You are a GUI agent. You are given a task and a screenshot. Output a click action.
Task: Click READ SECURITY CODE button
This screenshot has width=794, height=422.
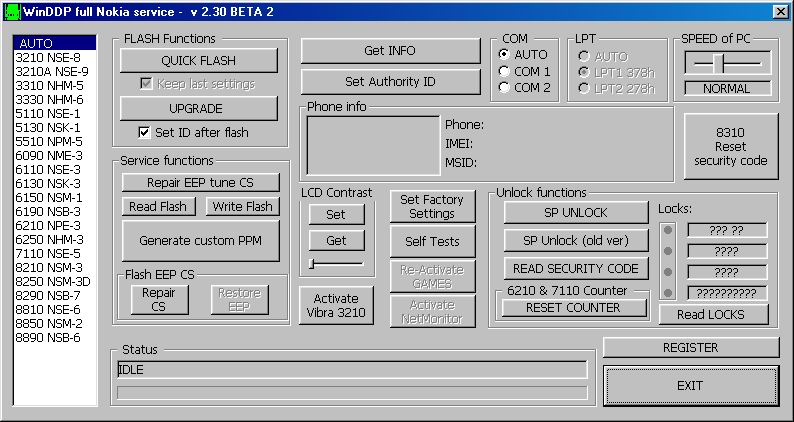(576, 268)
